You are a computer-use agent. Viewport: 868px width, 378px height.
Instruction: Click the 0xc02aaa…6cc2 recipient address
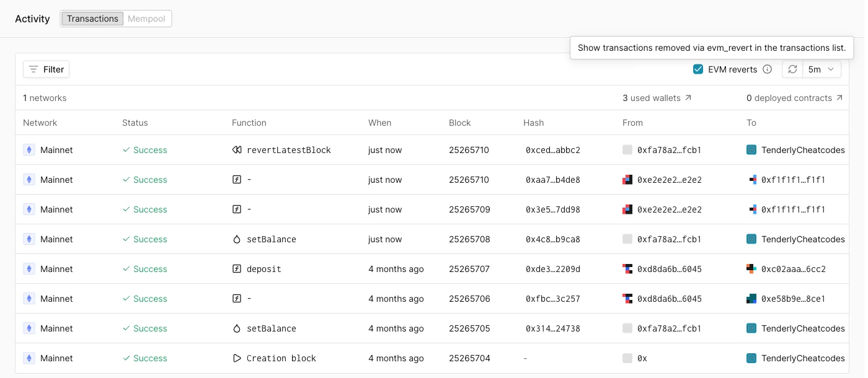tap(794, 269)
